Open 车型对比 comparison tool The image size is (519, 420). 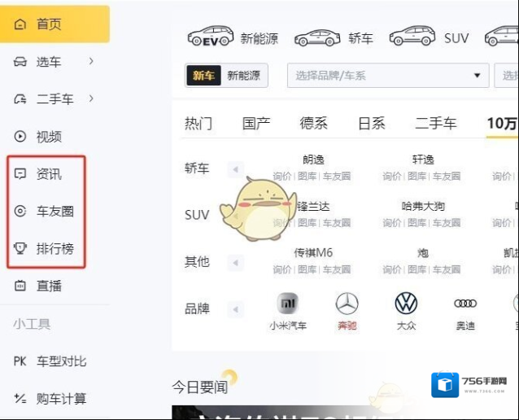(x=61, y=361)
